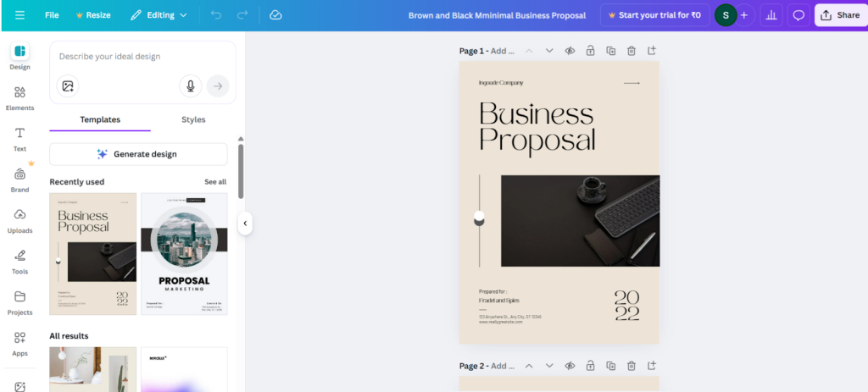Open the Tools panel
Screen dimensions: 868x392
point(20,262)
